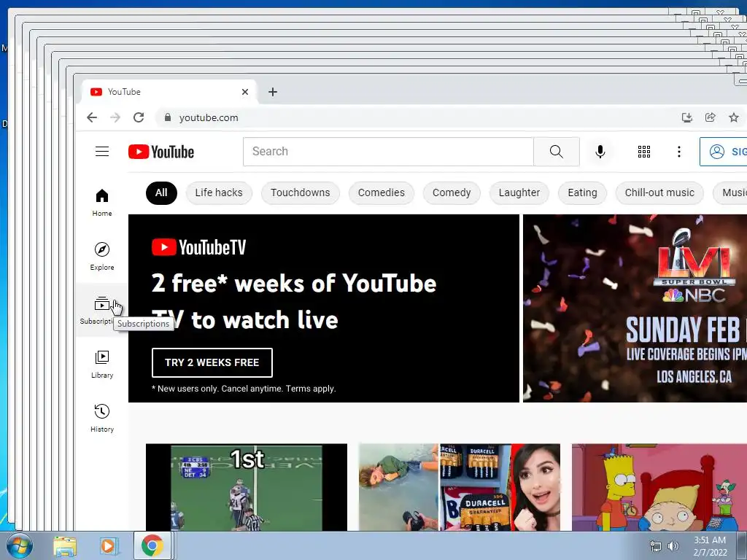This screenshot has height=560, width=747.
Task: Open File Explorer from taskbar
Action: tap(65, 546)
